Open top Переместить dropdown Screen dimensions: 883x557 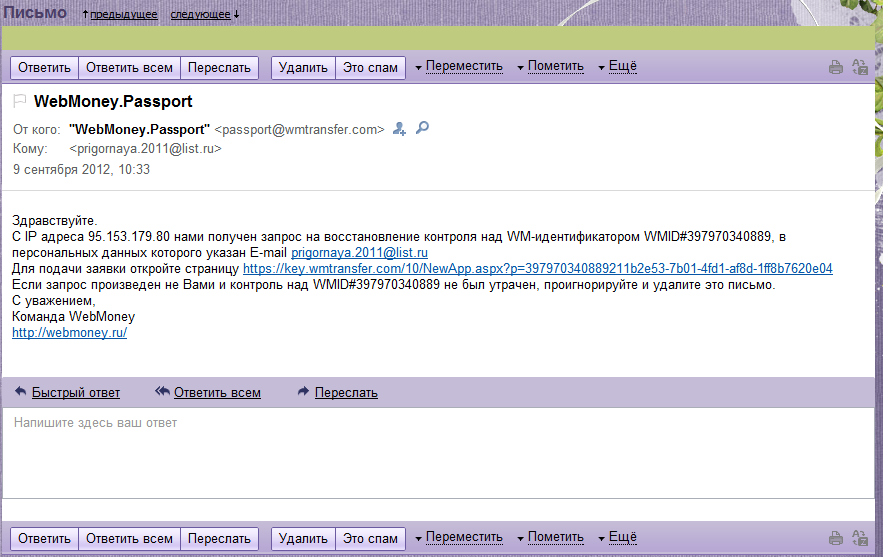459,66
